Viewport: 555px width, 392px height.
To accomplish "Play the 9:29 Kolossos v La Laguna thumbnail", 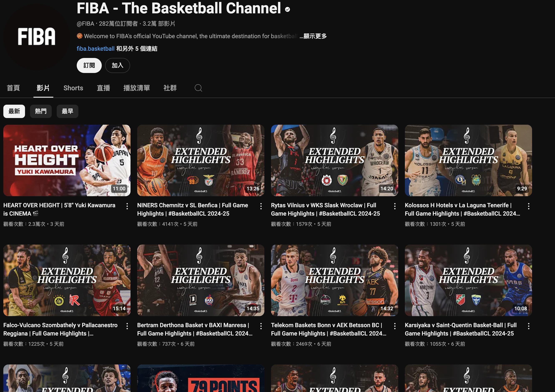I will coord(468,161).
